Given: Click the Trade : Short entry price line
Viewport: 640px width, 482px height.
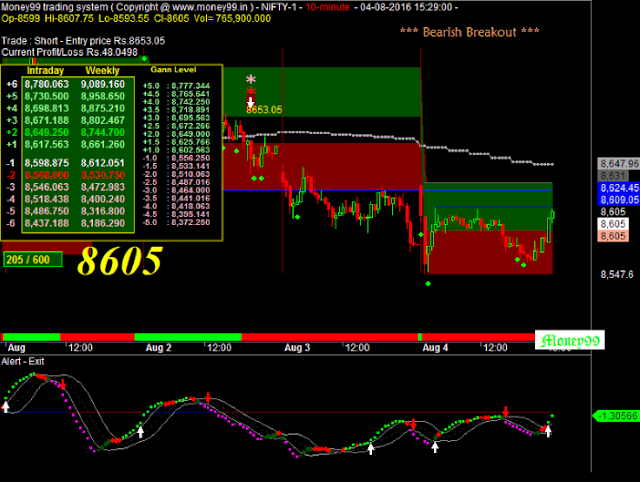Looking at the screenshot, I should click(83, 41).
